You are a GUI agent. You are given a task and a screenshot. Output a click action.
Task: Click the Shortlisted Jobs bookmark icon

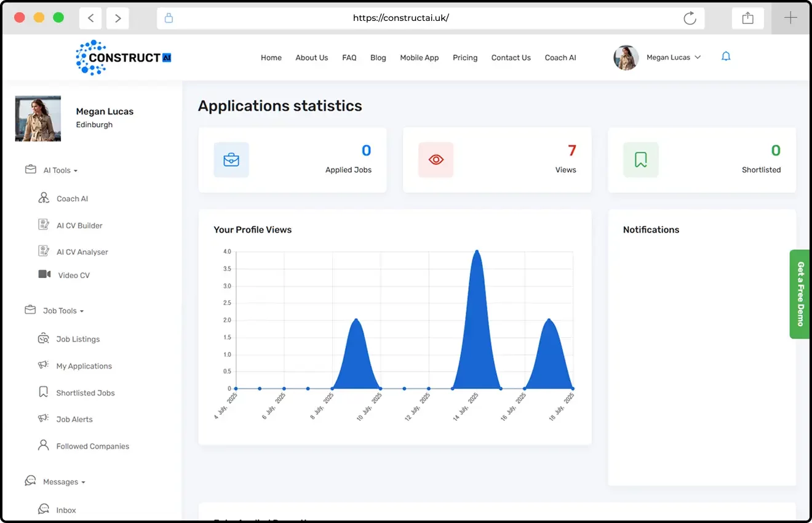pyautogui.click(x=44, y=392)
